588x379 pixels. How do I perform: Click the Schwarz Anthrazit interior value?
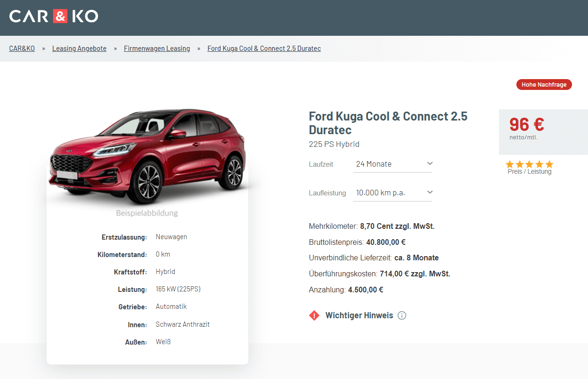[183, 324]
